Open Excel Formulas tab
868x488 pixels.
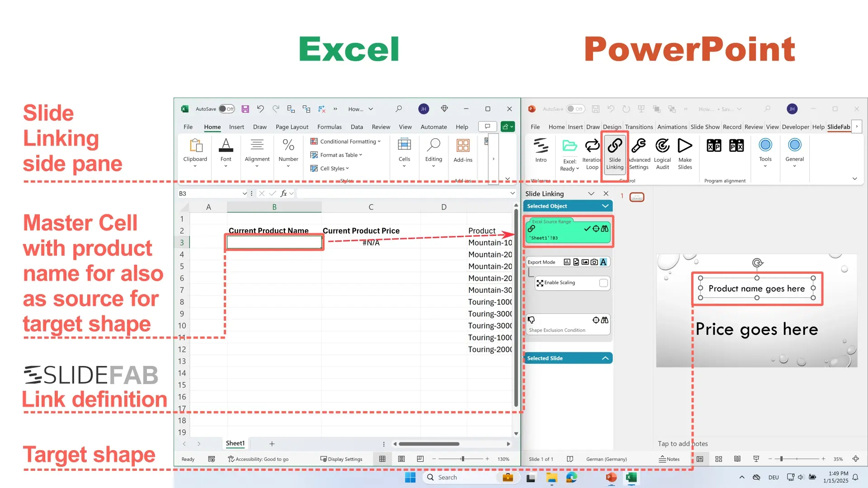[329, 127]
